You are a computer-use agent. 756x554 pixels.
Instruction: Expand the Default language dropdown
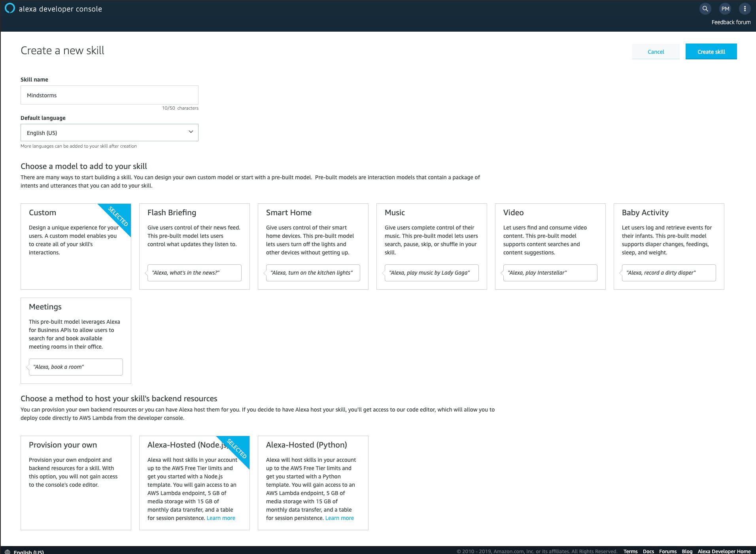coord(110,133)
